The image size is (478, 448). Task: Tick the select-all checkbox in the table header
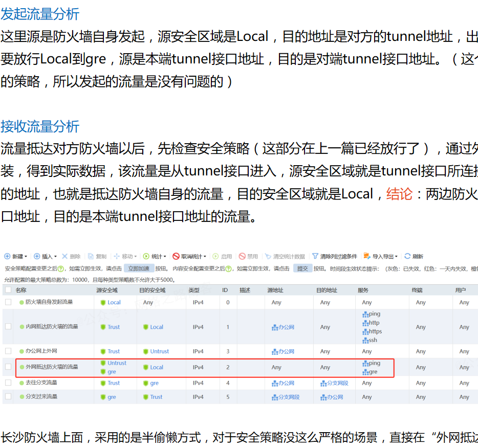tap(8, 290)
